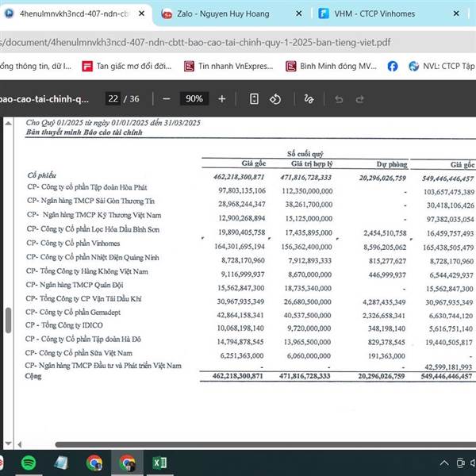The width and height of the screenshot is (476, 476).
Task: Zoom in with the plus button
Action: coord(222,99)
